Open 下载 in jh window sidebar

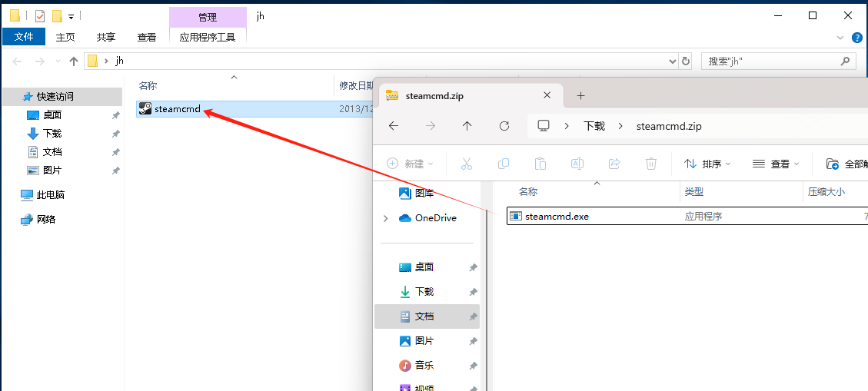52,134
